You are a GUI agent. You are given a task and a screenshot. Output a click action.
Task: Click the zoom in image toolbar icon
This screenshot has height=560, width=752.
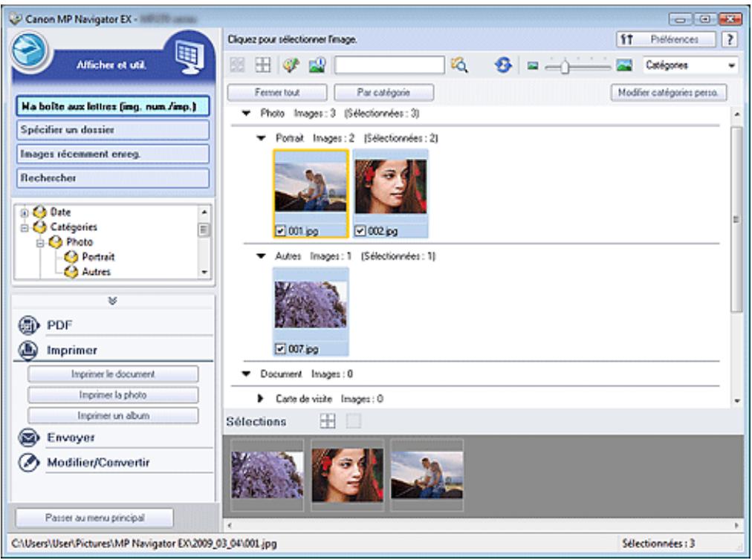click(x=317, y=65)
